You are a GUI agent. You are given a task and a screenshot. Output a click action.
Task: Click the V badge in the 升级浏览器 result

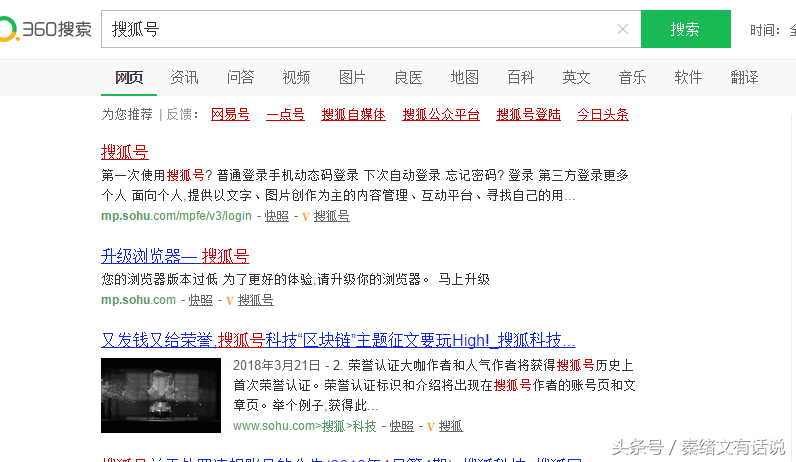pos(229,300)
